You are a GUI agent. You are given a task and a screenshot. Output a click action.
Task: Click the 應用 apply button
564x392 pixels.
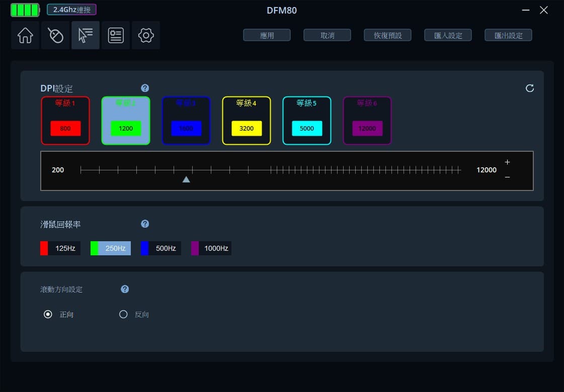pyautogui.click(x=267, y=35)
